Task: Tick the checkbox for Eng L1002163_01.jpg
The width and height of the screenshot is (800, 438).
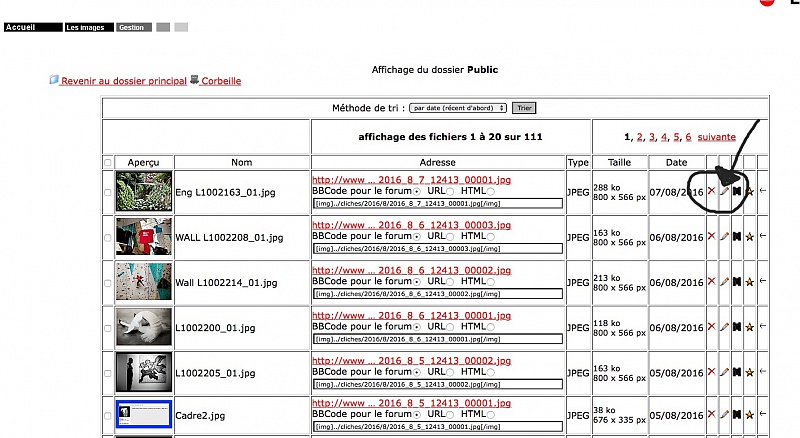Action: click(x=108, y=192)
